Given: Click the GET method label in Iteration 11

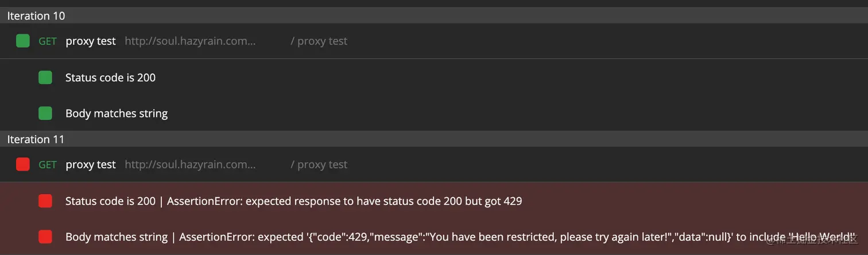Looking at the screenshot, I should pyautogui.click(x=48, y=165).
